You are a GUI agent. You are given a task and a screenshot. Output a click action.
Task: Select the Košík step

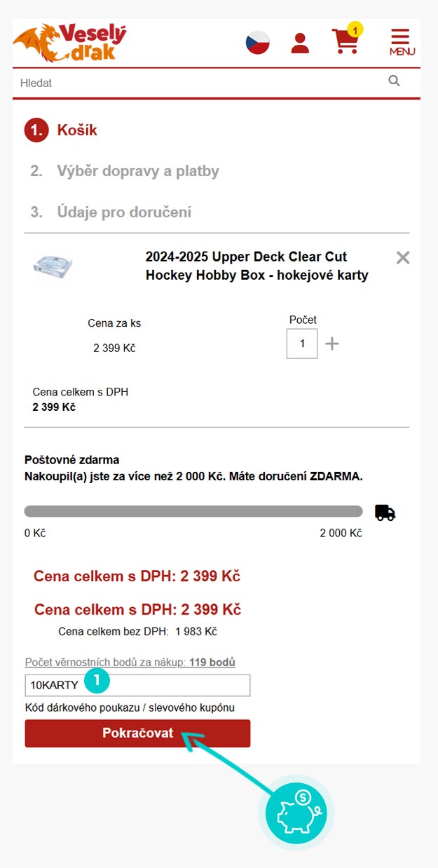click(77, 130)
